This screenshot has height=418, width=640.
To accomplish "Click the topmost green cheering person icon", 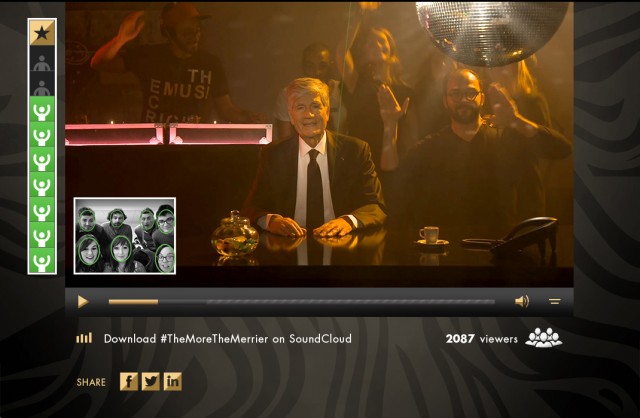I will click(42, 109).
